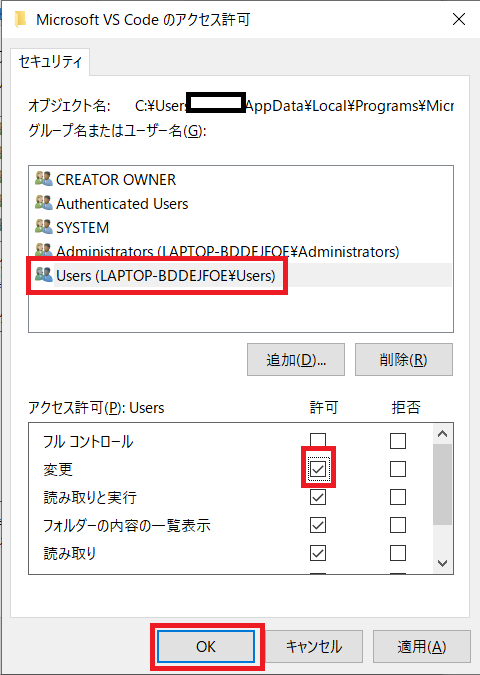The width and height of the screenshot is (480, 675).
Task: Click the 変更 permission label
Action: [58, 469]
